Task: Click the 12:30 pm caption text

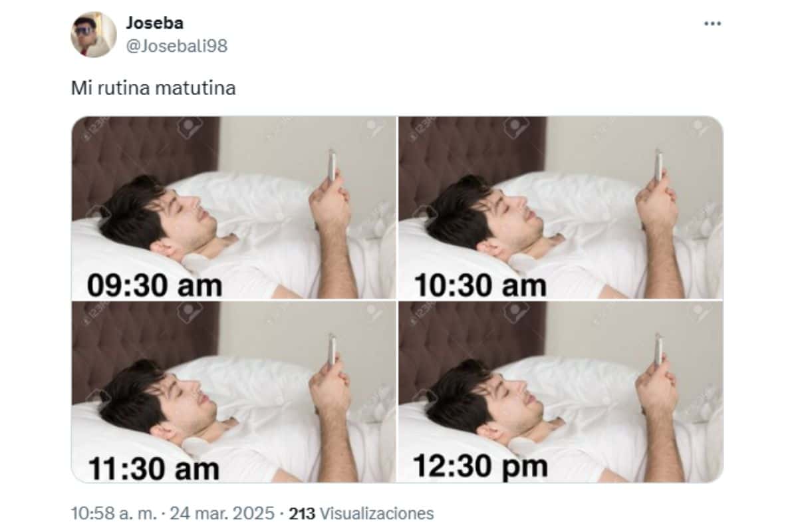Action: tap(480, 465)
